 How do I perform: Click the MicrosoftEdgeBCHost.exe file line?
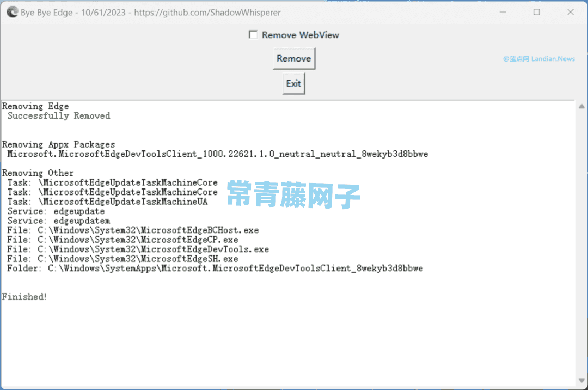(133, 230)
